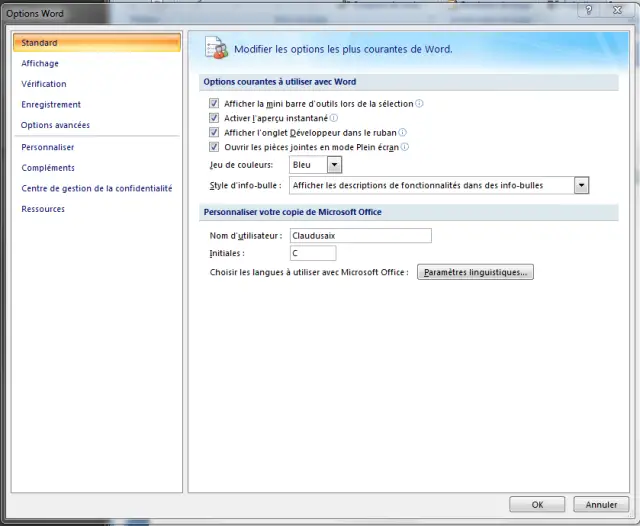Screen dimensions: 640x526
Task: Close the Options Word dialog
Action: (x=617, y=10)
